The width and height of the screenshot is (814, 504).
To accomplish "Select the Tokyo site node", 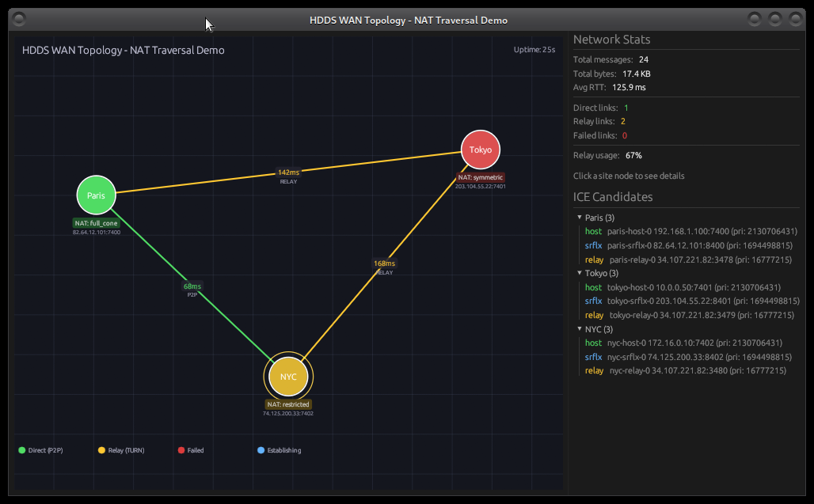I will click(480, 150).
